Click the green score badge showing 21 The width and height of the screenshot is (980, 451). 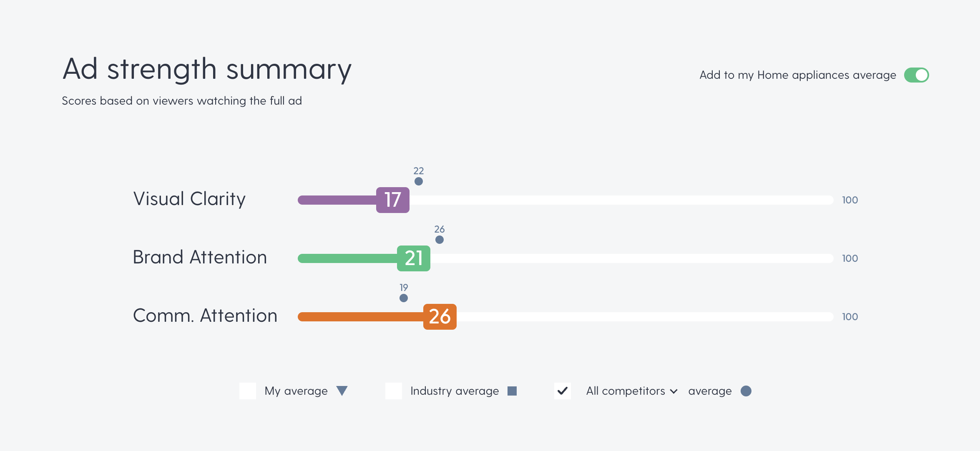coord(414,258)
